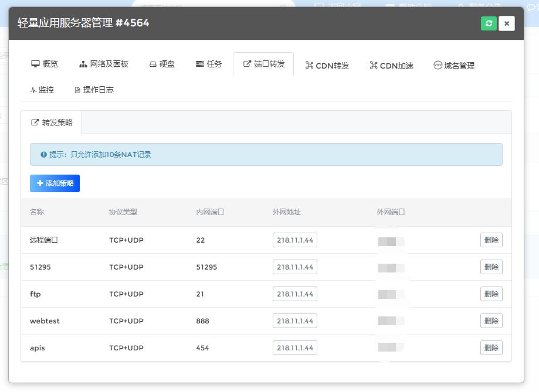The height and width of the screenshot is (392, 539).
Task: Select the 转发策略 sub-tab
Action: pyautogui.click(x=52, y=122)
